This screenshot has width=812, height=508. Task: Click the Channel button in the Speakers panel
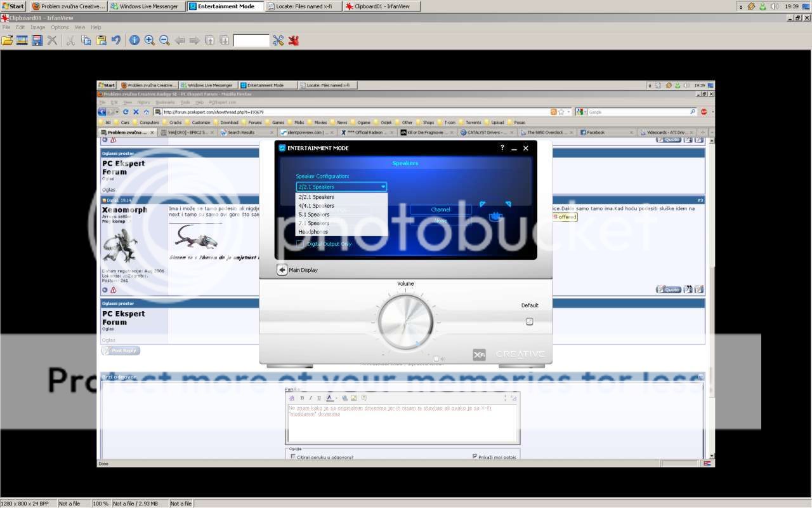(440, 210)
